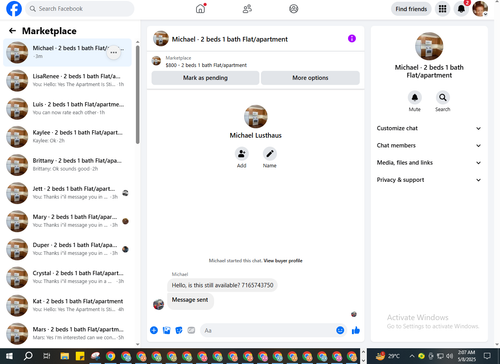500x364 pixels.
Task: Expand Privacy & support section
Action: click(429, 180)
